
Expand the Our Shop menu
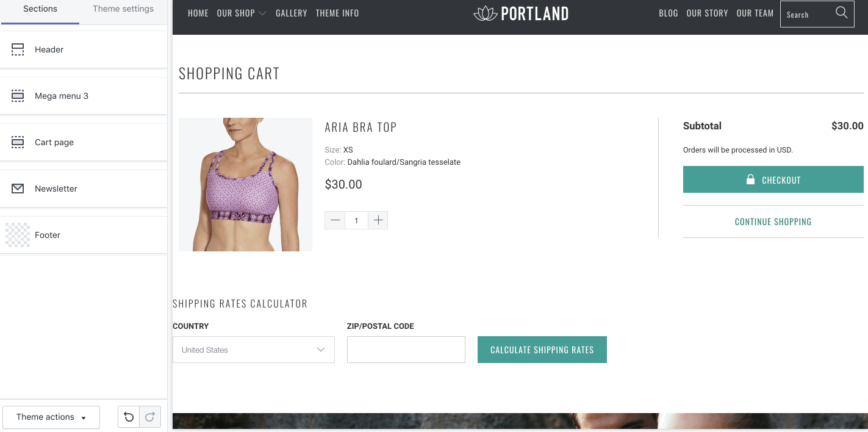tap(242, 13)
